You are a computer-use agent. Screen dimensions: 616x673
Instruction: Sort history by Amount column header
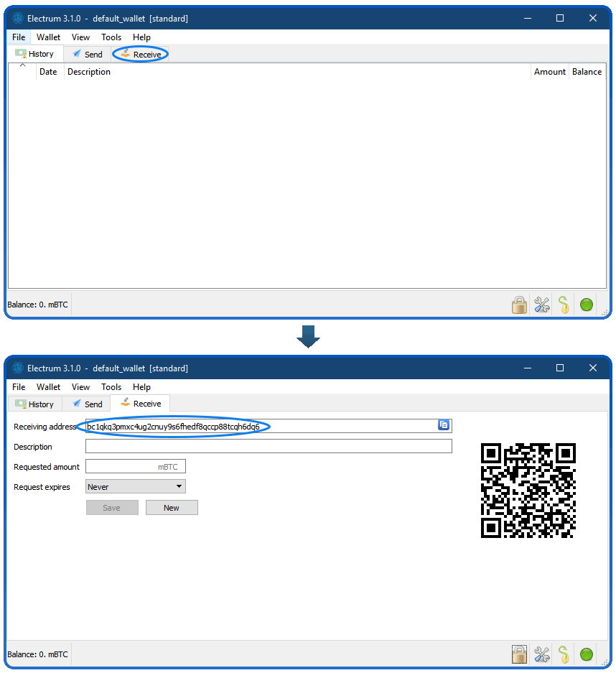pos(549,72)
